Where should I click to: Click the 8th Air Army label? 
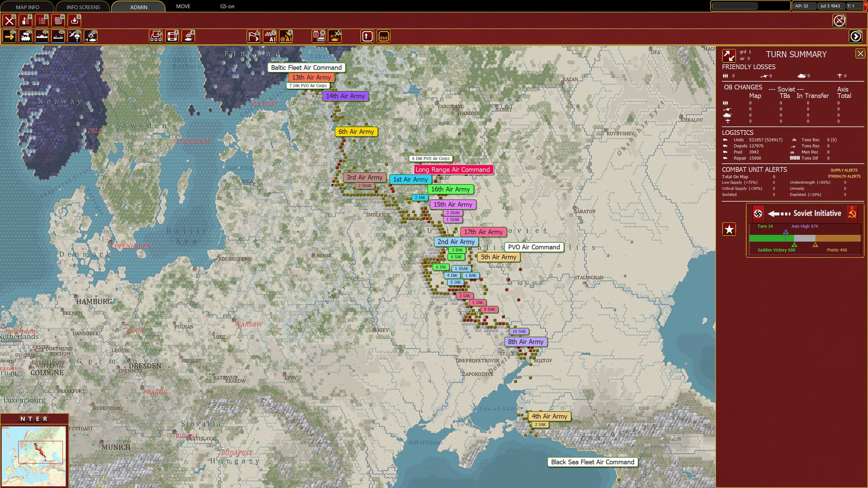point(525,342)
